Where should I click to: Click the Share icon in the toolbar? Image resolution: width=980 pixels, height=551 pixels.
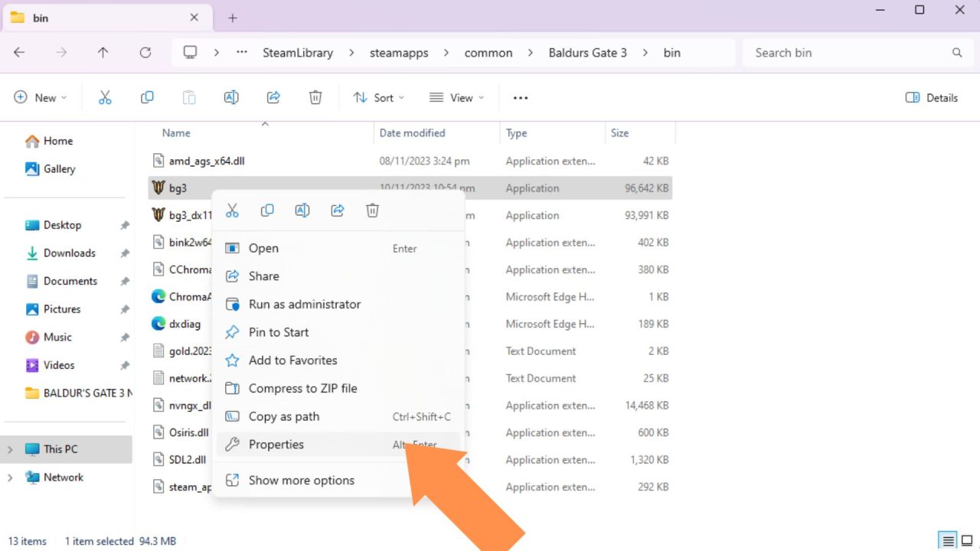click(x=273, y=97)
